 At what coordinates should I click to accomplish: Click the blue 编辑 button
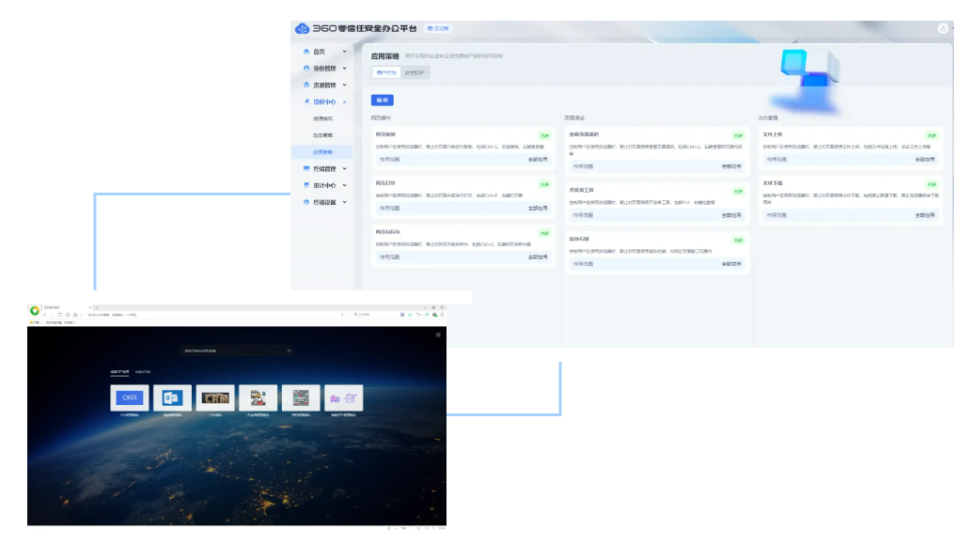(x=383, y=100)
